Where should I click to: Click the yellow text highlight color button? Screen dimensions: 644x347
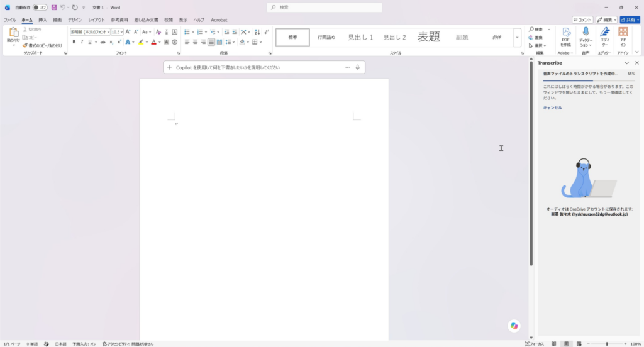[141, 42]
